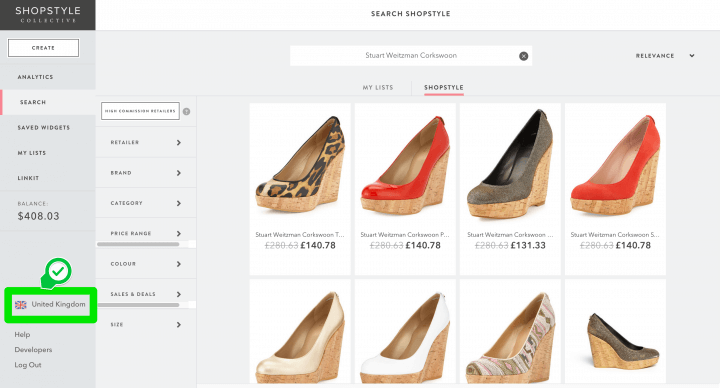Expand the Sales & Deals filter

[x=146, y=294]
